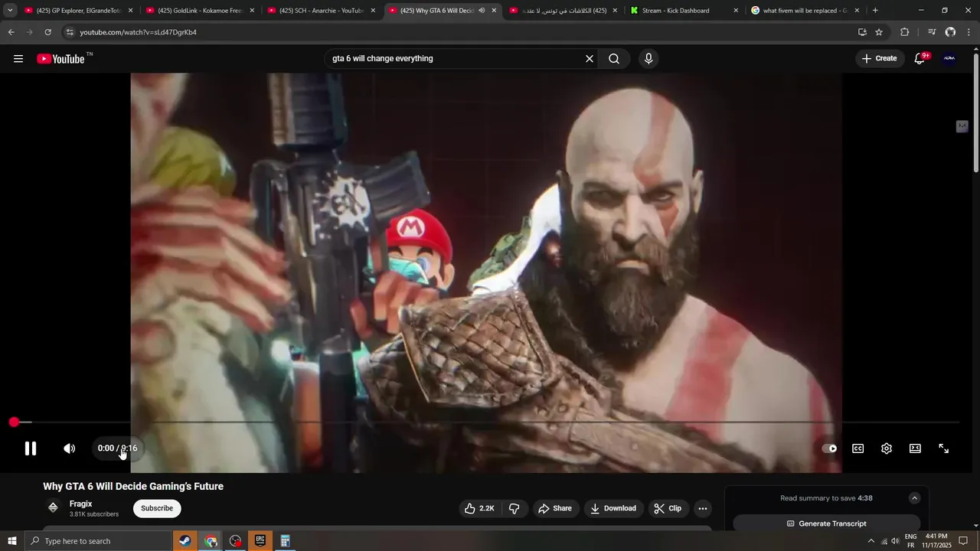Open the Chrome extensions puzzle icon

point(905,32)
